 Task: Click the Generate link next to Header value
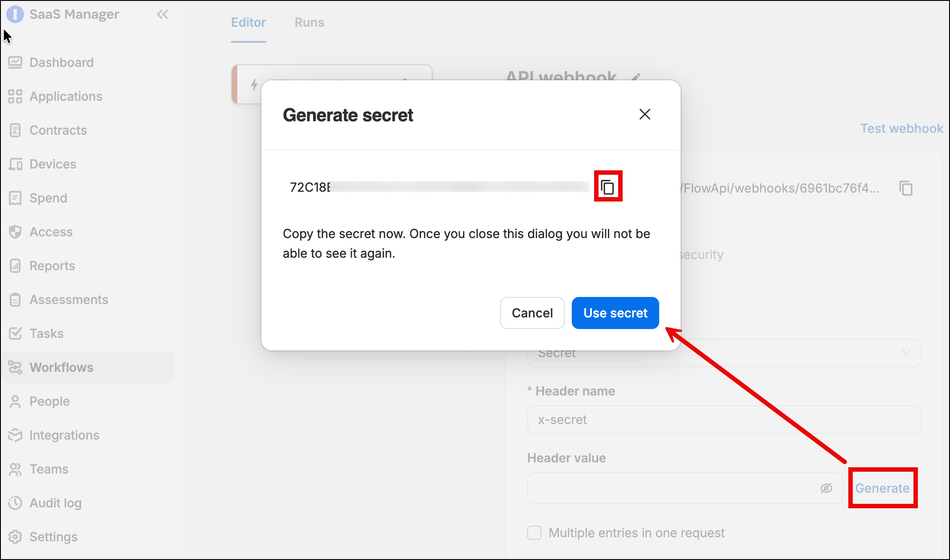[882, 488]
